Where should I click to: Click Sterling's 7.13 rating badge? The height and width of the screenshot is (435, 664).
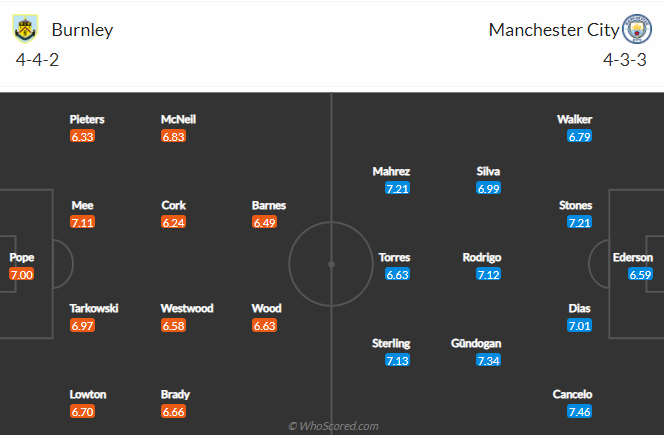398,360
